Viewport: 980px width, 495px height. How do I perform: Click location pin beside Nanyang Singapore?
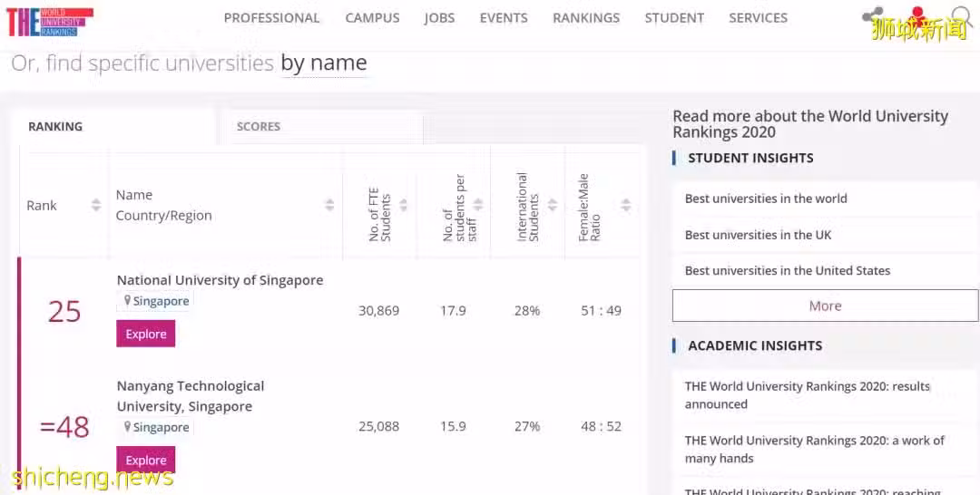click(x=127, y=427)
